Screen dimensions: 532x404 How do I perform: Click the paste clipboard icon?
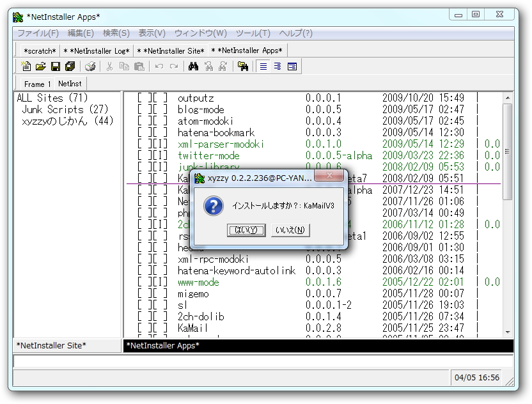pos(139,66)
